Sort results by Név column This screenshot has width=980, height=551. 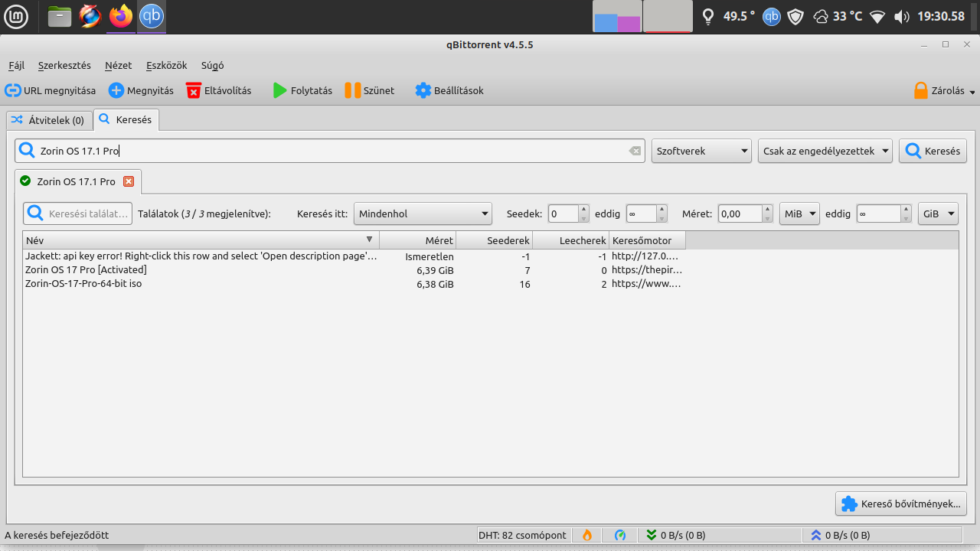(201, 240)
